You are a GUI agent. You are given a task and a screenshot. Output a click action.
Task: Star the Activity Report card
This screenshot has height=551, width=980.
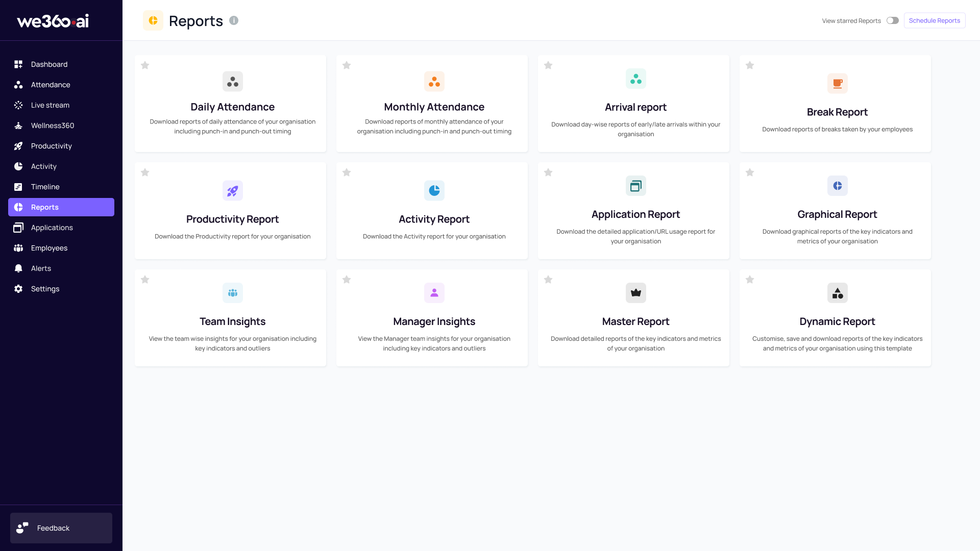347,172
